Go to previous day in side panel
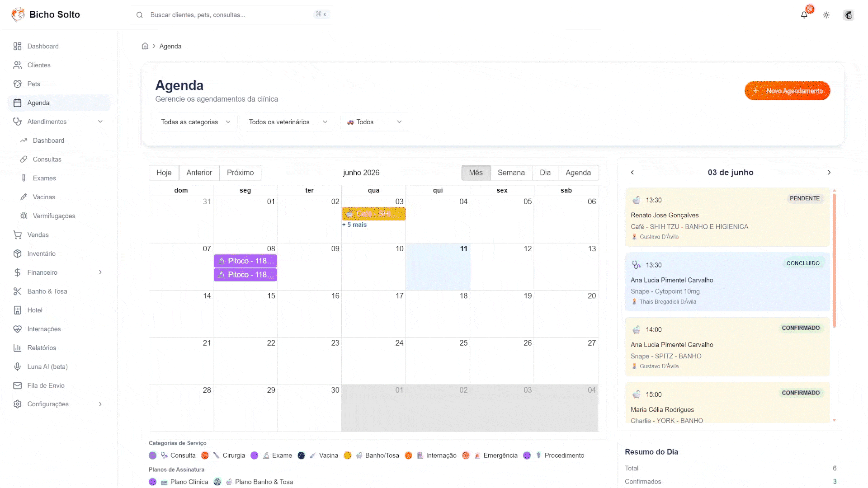The width and height of the screenshot is (868, 488). [632, 172]
